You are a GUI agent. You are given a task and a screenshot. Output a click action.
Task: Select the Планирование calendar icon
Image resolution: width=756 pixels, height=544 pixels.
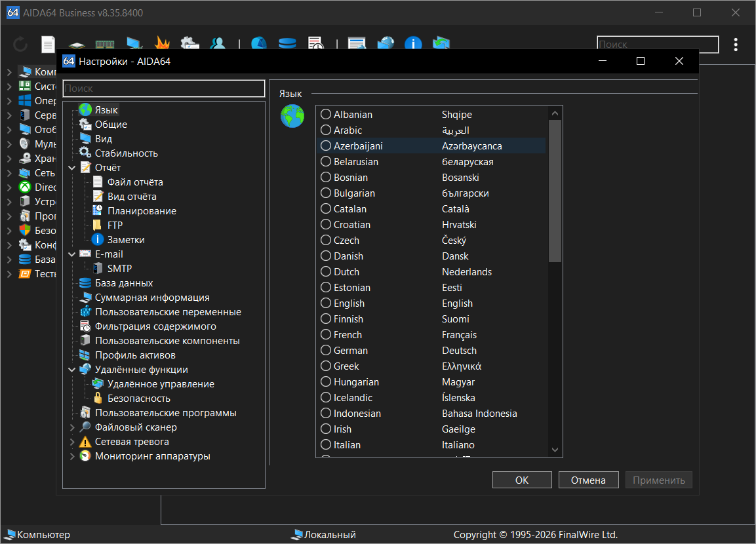[98, 211]
